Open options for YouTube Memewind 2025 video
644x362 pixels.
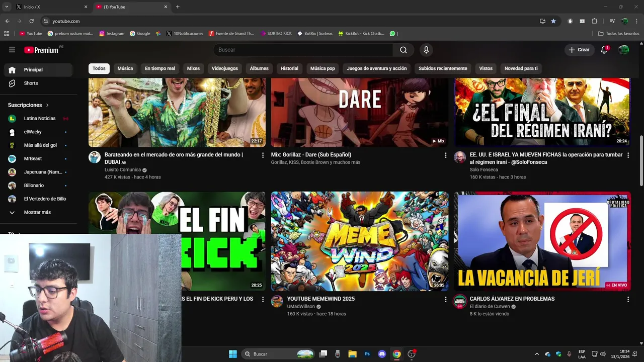(445, 299)
